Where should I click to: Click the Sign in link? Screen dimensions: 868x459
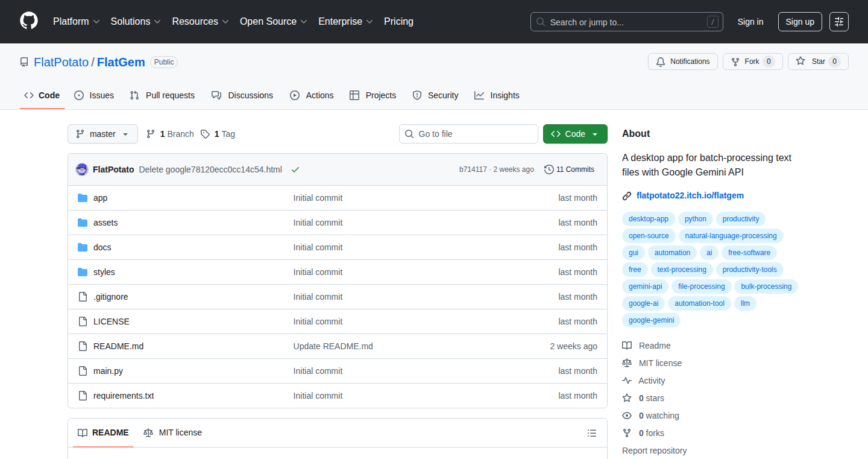pyautogui.click(x=750, y=22)
